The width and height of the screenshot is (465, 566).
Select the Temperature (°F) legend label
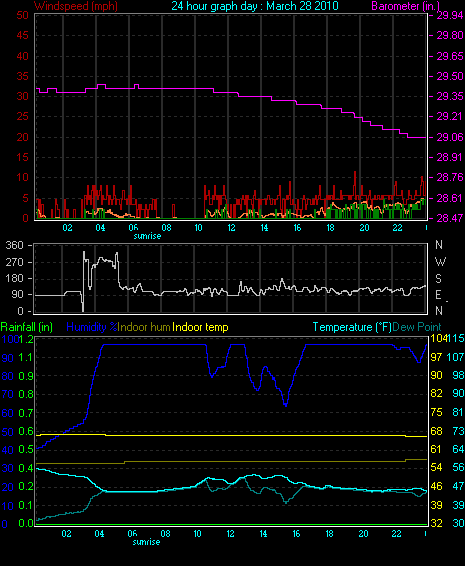point(352,327)
